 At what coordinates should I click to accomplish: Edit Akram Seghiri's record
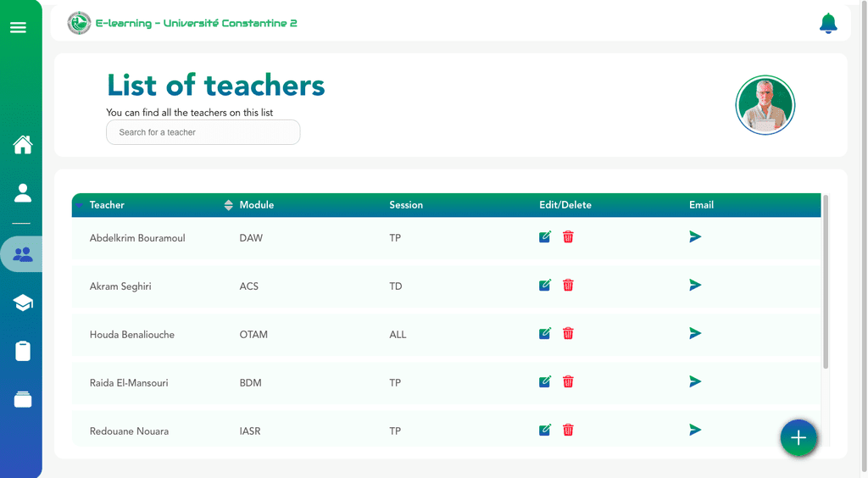click(x=545, y=285)
